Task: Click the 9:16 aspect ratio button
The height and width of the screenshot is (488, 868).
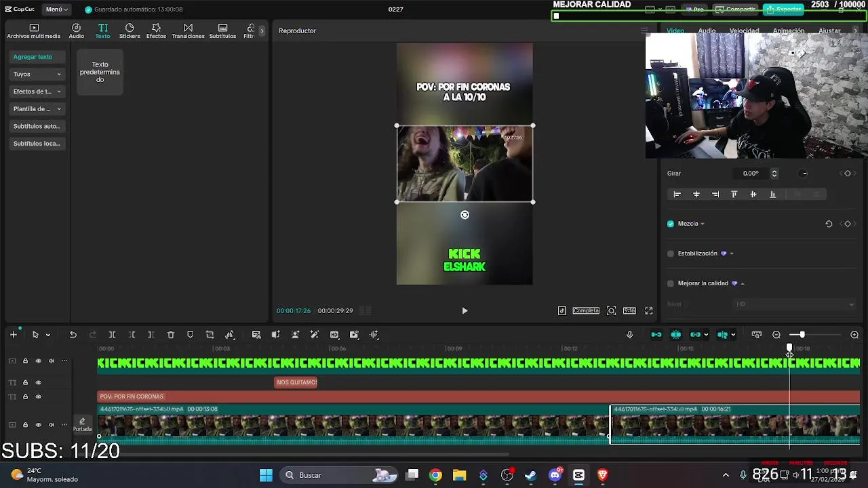Action: [x=629, y=310]
